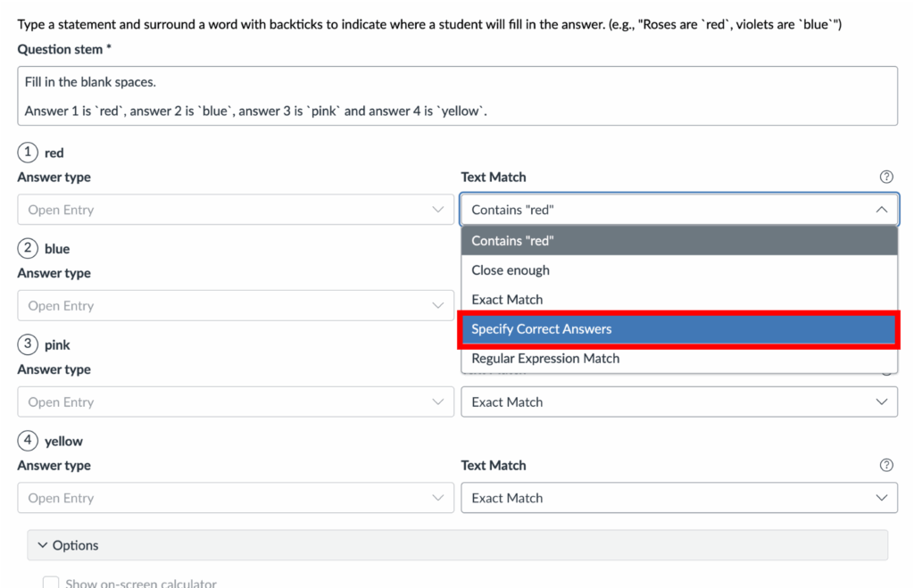Image resolution: width=914 pixels, height=588 pixels.
Task: Open the Answer type dropdown for yellow
Action: coord(236,498)
